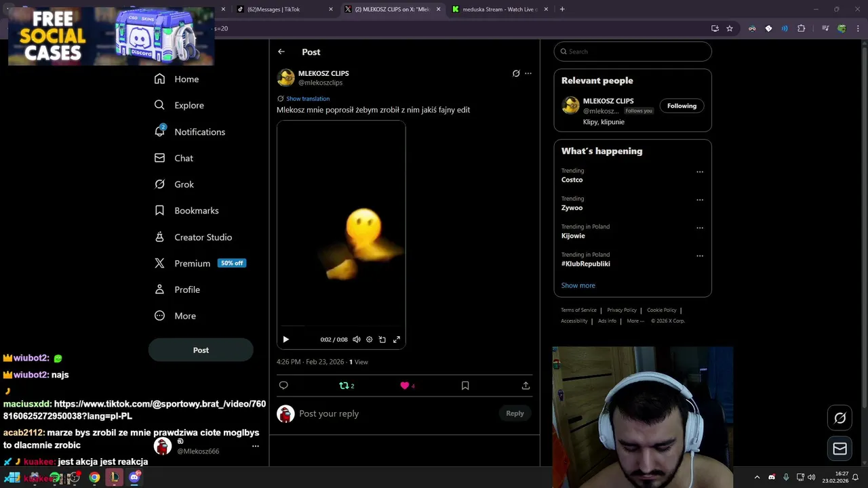
Task: Click the Following button for MLEKOSZ CLIPS
Action: (682, 106)
